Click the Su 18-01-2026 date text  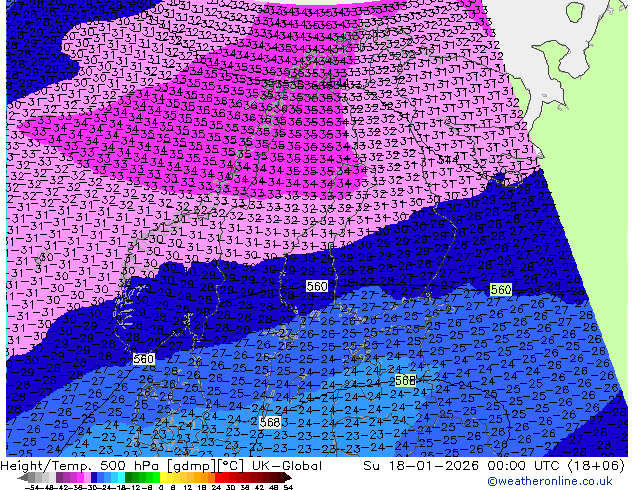click(423, 466)
